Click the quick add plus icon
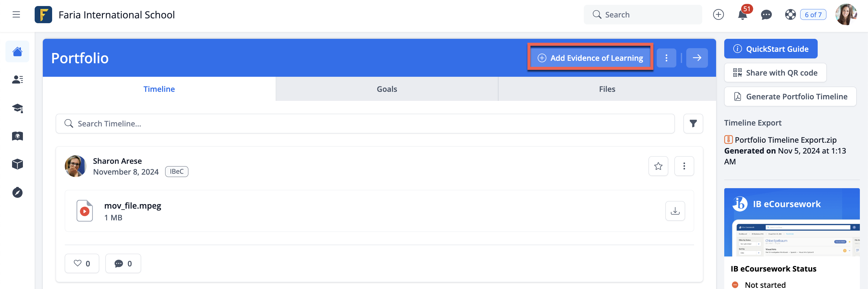This screenshot has width=868, height=289. [x=718, y=15]
